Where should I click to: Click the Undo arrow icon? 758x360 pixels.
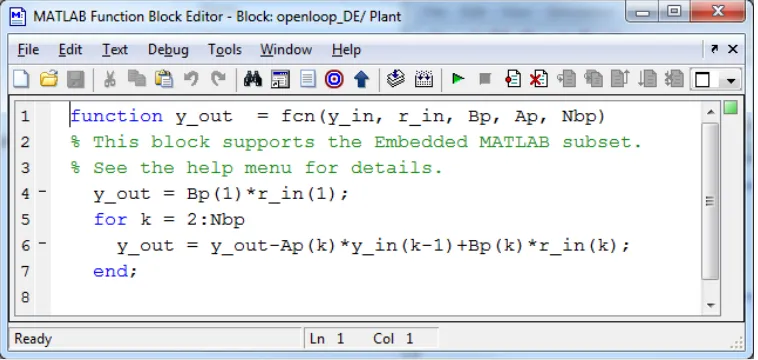point(191,79)
